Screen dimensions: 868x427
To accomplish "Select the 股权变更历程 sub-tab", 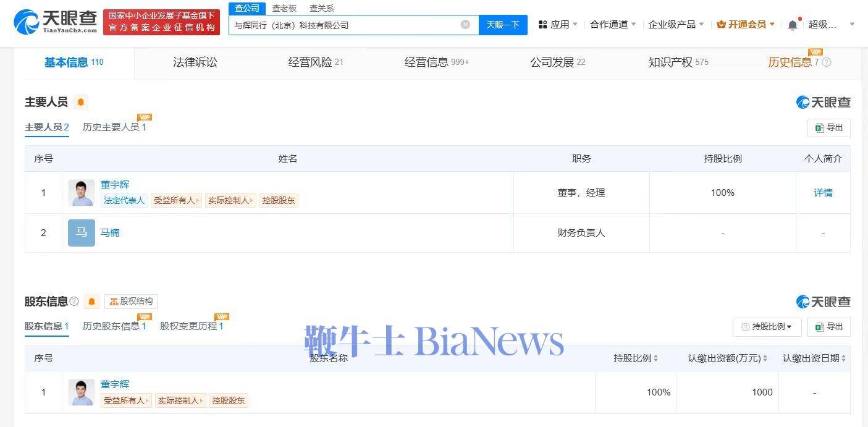I will click(192, 326).
